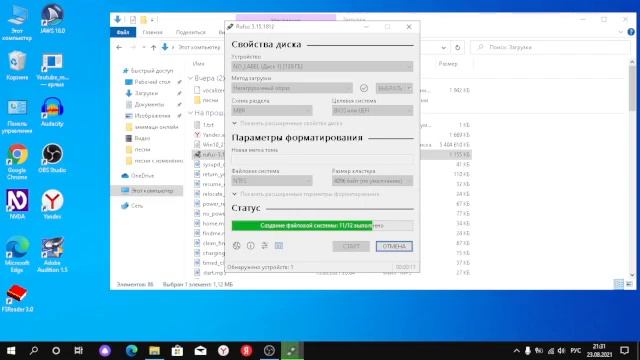Image resolution: width=640 pixels, height=360 pixels.
Task: Click the Explorer back arrow
Action: pos(119,47)
